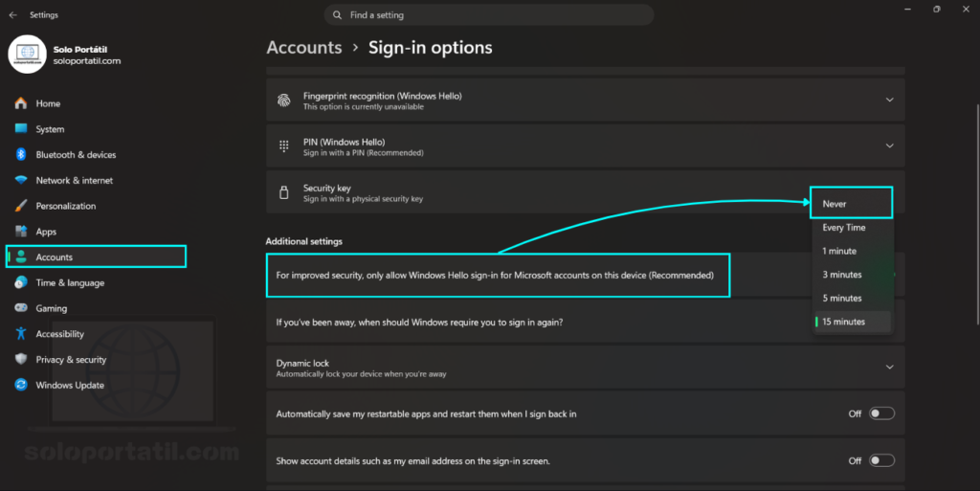Viewport: 980px width, 491px height.
Task: Open the Solo Portátil profile picture
Action: click(28, 55)
